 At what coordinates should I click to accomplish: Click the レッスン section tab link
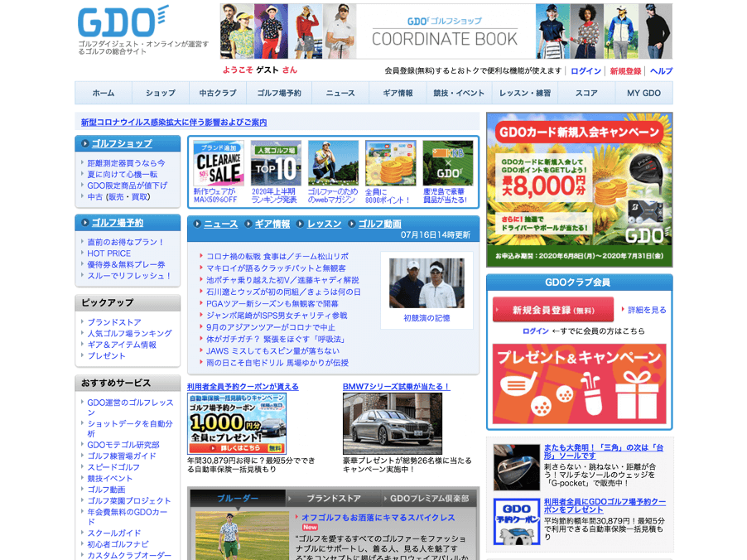tap(324, 224)
